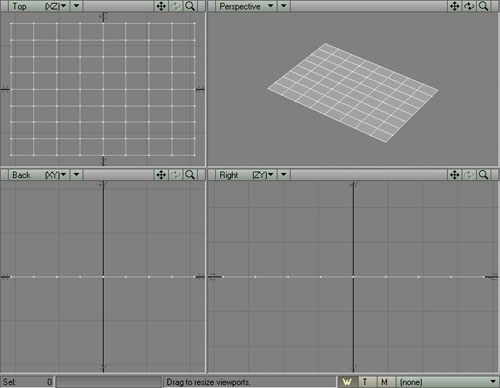Viewport: 500px width, 388px height.
Task: Click the rotate icon in Back viewport
Action: pyautogui.click(x=176, y=175)
